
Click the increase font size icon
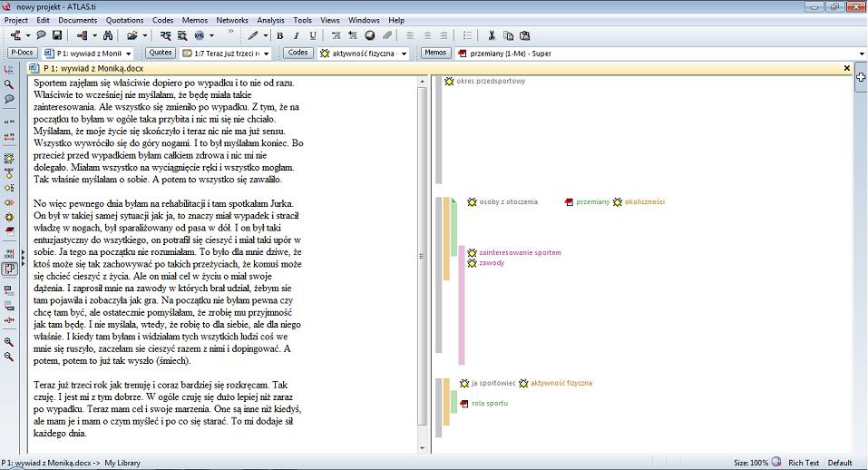pyautogui.click(x=353, y=35)
